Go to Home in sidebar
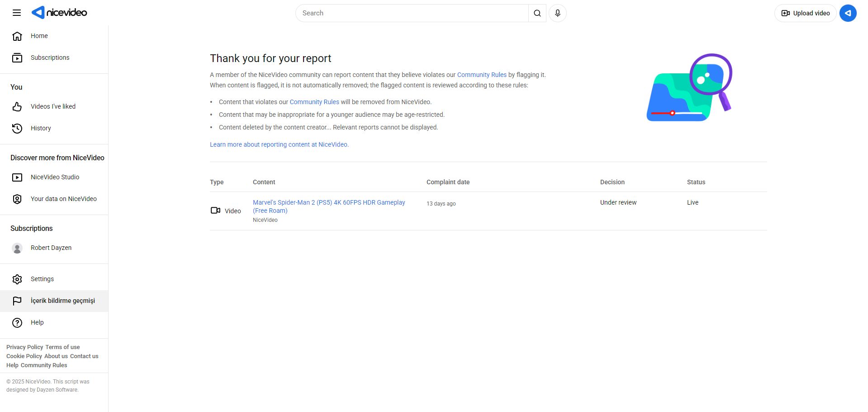 (x=39, y=36)
